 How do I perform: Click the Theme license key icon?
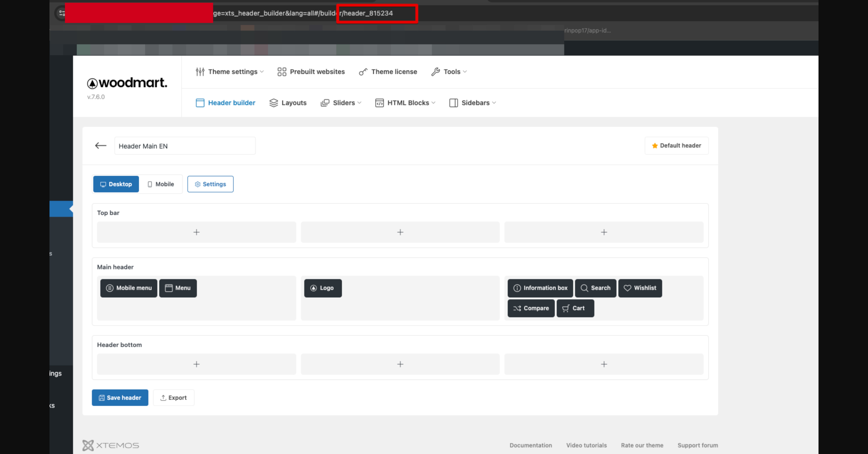point(363,72)
